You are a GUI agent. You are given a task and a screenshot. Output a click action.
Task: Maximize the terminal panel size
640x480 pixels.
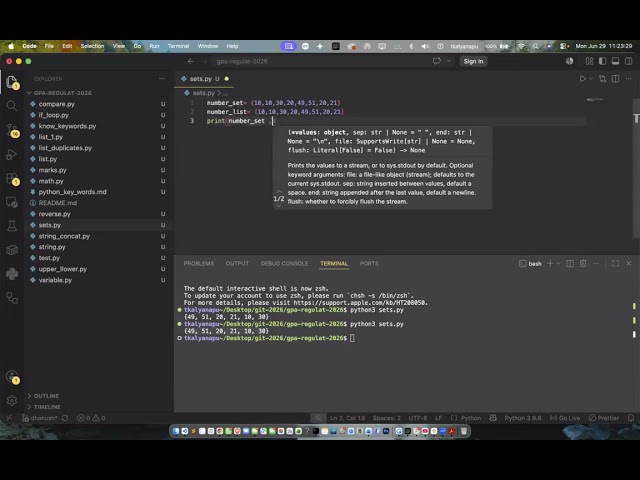[x=616, y=264]
